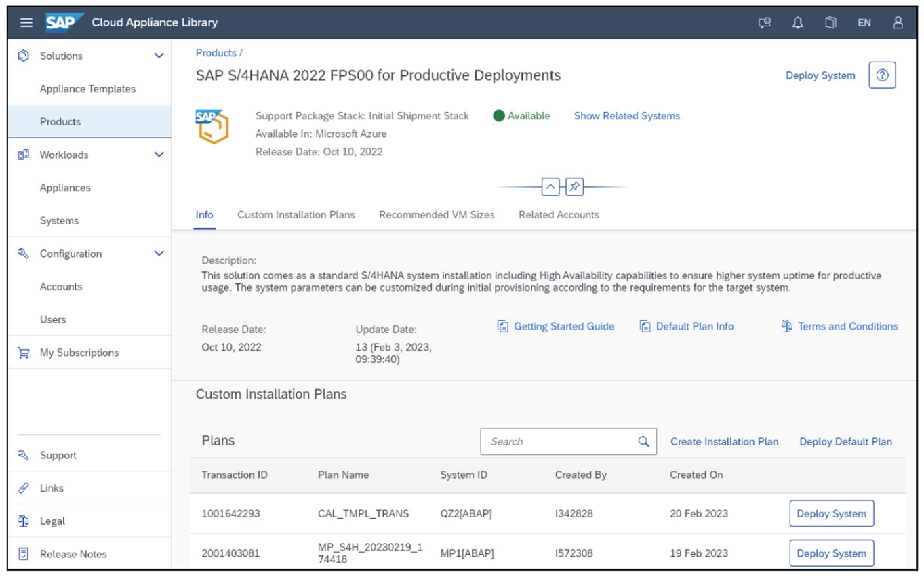Deploy System for plan CAL_TMPL_TRANS
Screen dimensions: 924x579
click(x=831, y=513)
